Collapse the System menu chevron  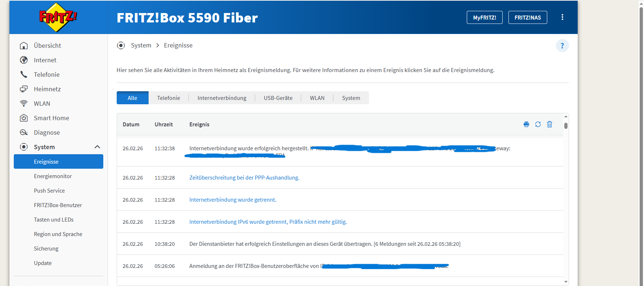(x=97, y=147)
